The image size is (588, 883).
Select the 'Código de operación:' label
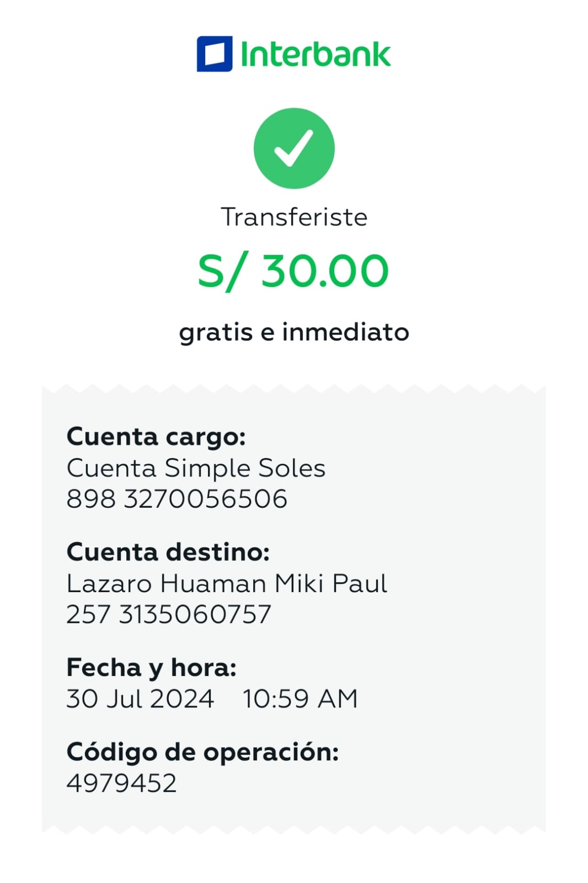pyautogui.click(x=202, y=752)
